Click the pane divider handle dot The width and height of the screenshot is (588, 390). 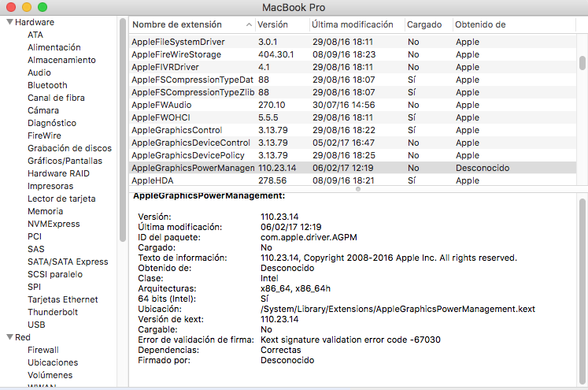click(358, 189)
